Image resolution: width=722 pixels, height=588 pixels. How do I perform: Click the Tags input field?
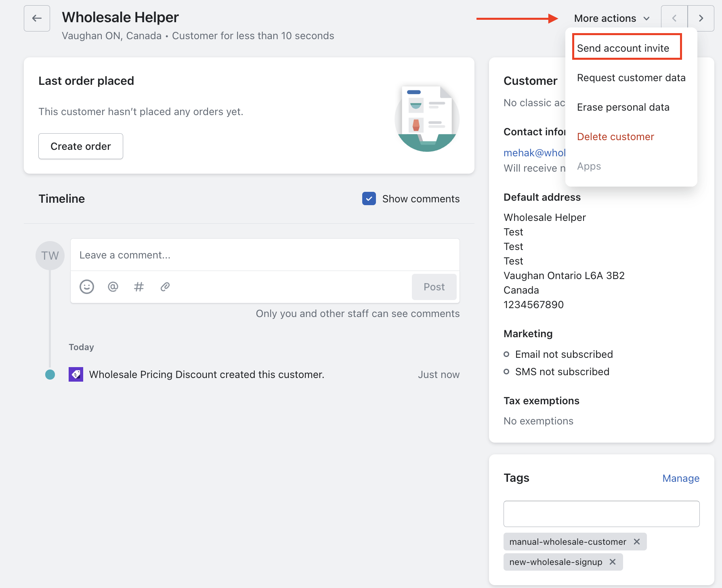(601, 514)
